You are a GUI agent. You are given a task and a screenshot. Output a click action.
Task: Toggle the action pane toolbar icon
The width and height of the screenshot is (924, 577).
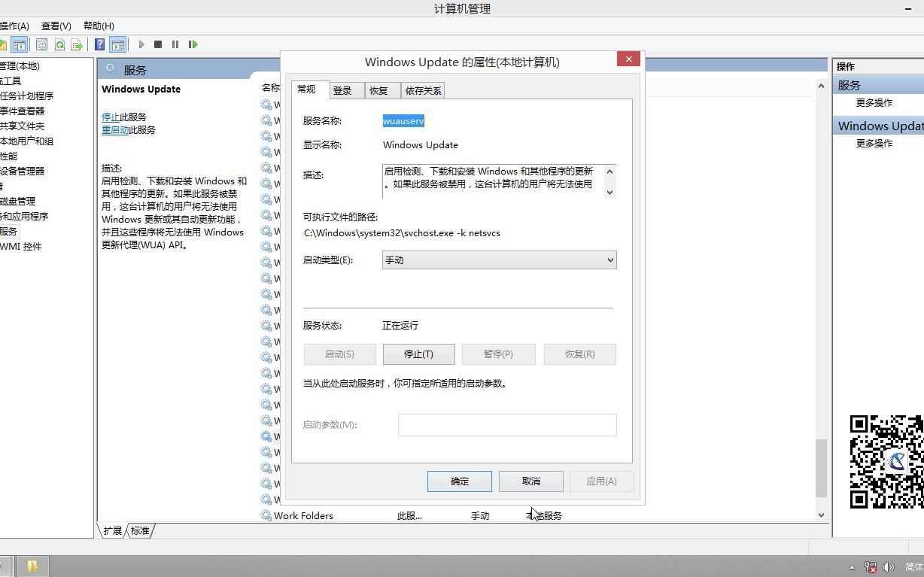[117, 44]
